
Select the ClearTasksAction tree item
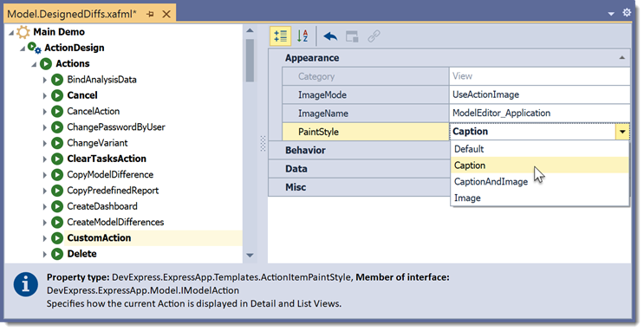[107, 159]
